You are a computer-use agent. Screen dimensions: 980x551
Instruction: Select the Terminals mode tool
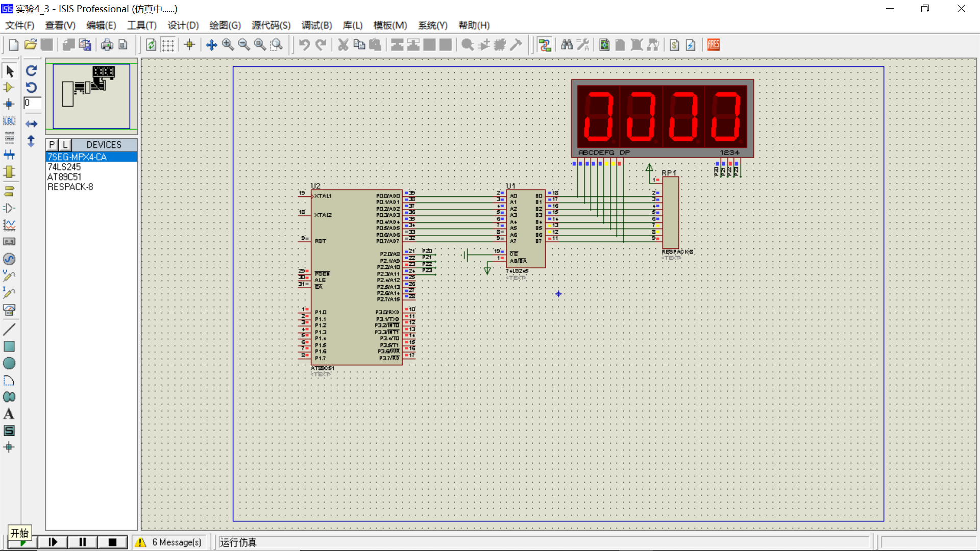point(9,191)
